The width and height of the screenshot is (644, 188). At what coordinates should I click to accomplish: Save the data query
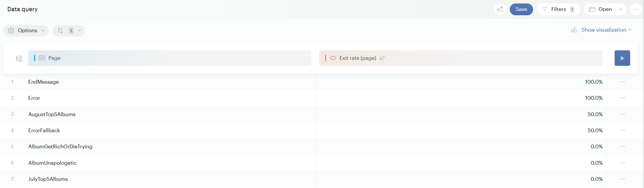(521, 9)
